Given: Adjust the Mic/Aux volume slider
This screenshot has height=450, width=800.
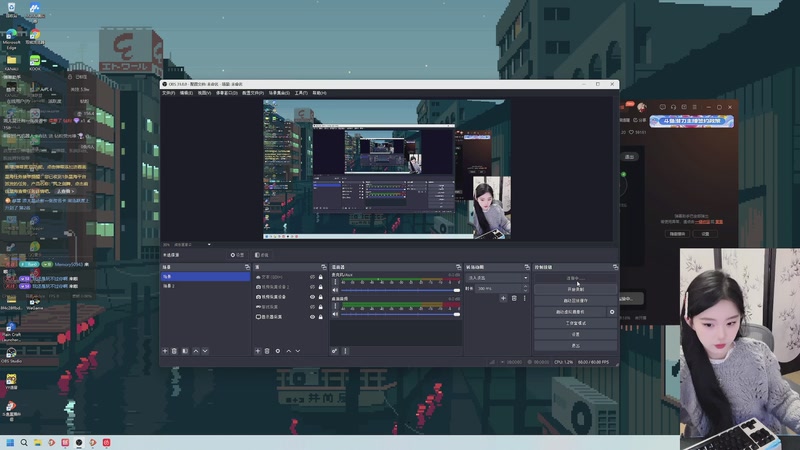Looking at the screenshot, I should (401, 290).
